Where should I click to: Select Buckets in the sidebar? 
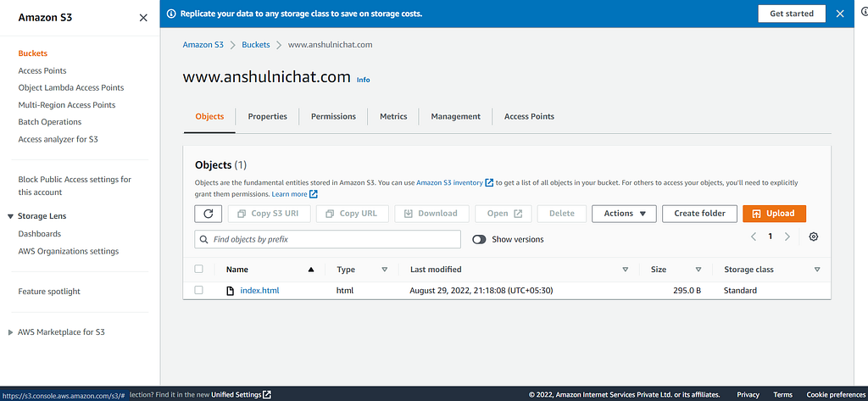pos(33,53)
